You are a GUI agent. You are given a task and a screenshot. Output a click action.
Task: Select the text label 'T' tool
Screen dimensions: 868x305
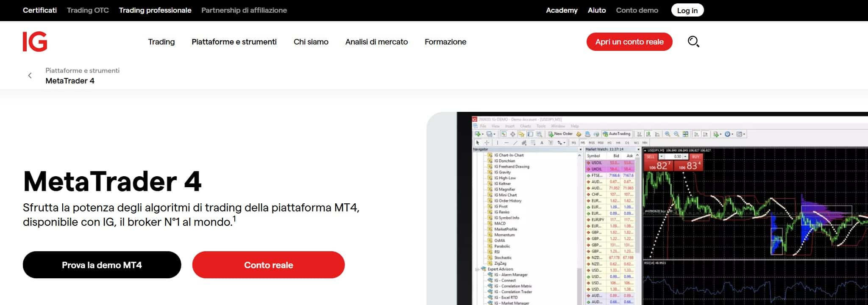click(x=551, y=143)
